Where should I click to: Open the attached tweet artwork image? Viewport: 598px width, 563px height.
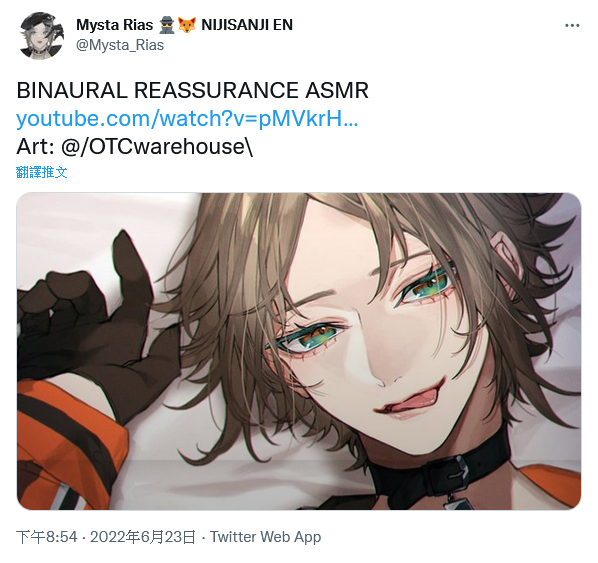pos(299,351)
